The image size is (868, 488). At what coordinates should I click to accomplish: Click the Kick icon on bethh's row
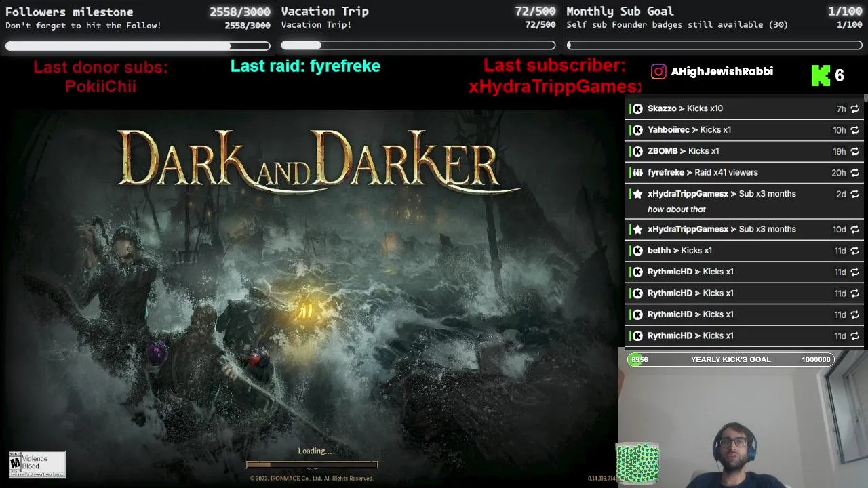(x=637, y=251)
